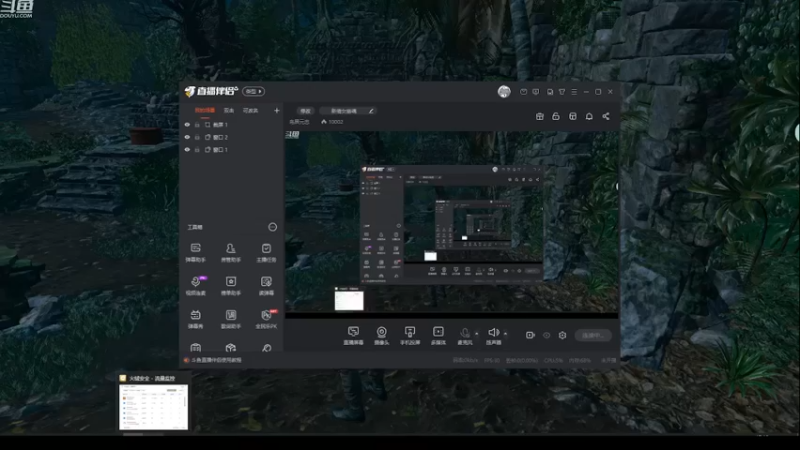Image resolution: width=800 pixels, height=450 pixels.
Task: Toggle visibility of the 窗口 2 source
Action: (187, 137)
